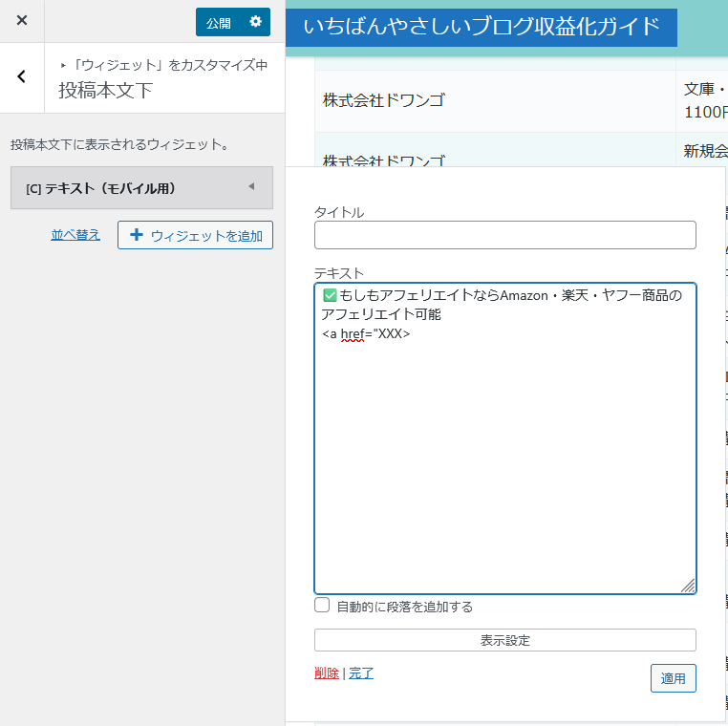Click the 並べ替え reorder link

[x=75, y=234]
